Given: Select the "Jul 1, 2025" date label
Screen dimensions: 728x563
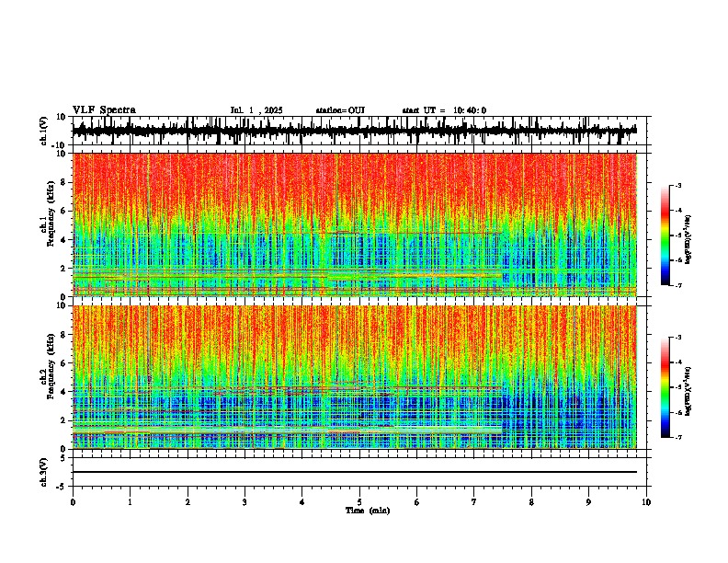Looking at the screenshot, I should pos(256,110).
